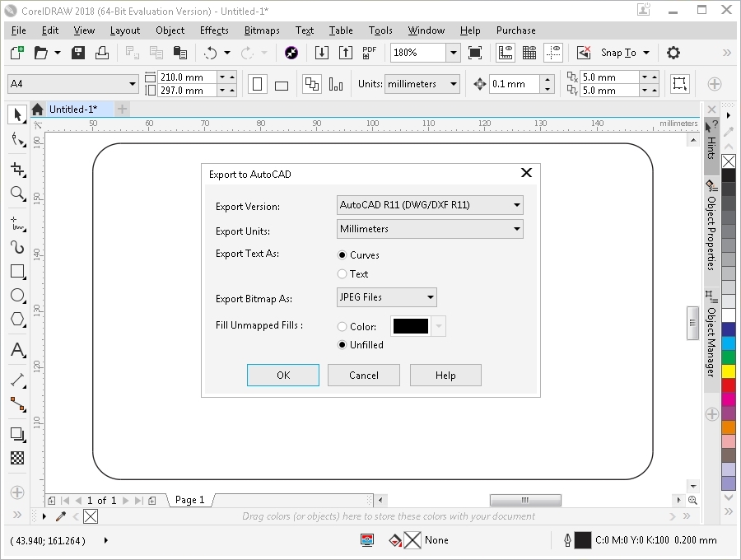Toggle Show guidelines icon
The image size is (741, 560).
click(553, 53)
